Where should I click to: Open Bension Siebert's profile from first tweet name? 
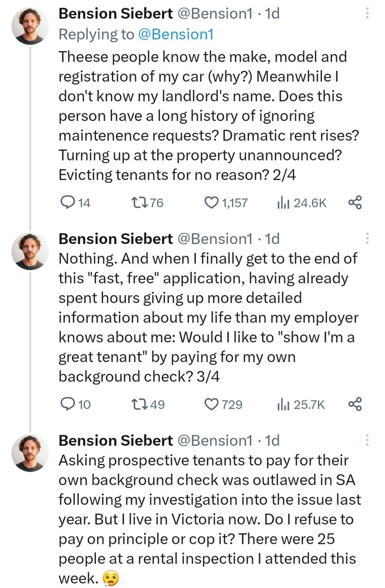pos(115,14)
